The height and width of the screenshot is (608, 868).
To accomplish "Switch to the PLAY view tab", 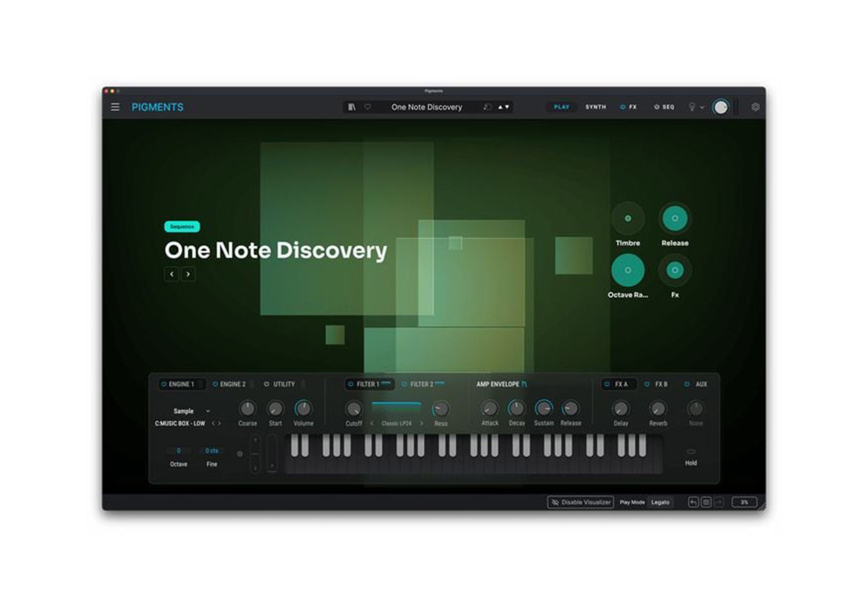I will pos(561,107).
